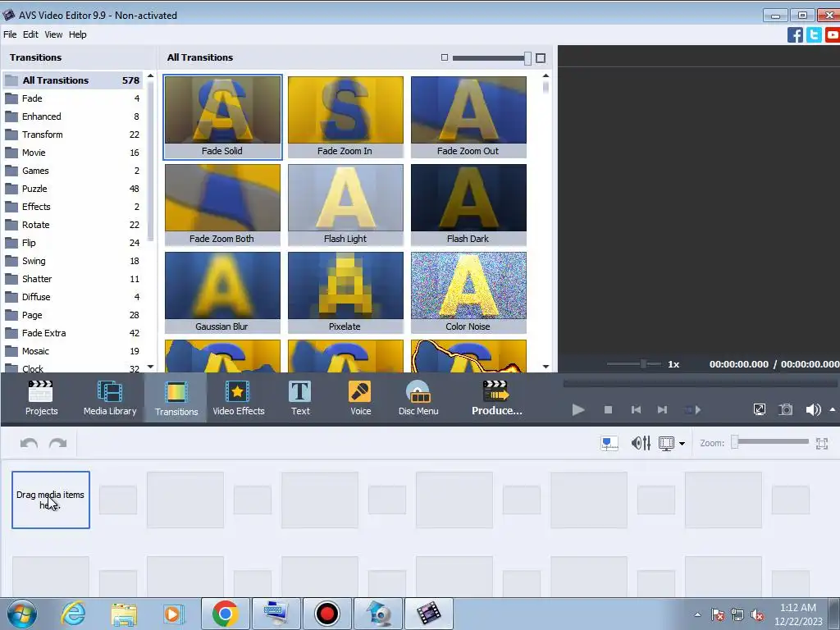The image size is (840, 630).
Task: Switch timeline view with the storyboard icon
Action: tap(609, 443)
